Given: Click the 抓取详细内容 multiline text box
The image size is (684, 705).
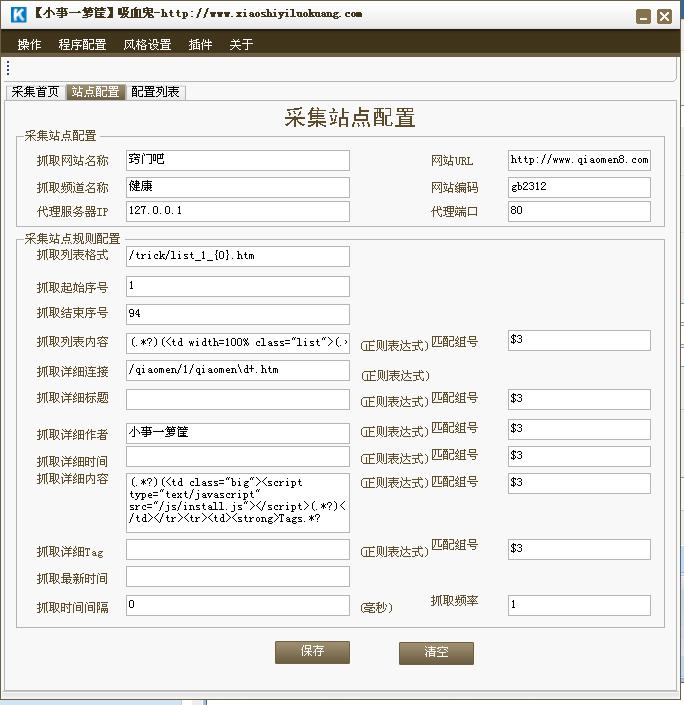Looking at the screenshot, I should pyautogui.click(x=237, y=503).
